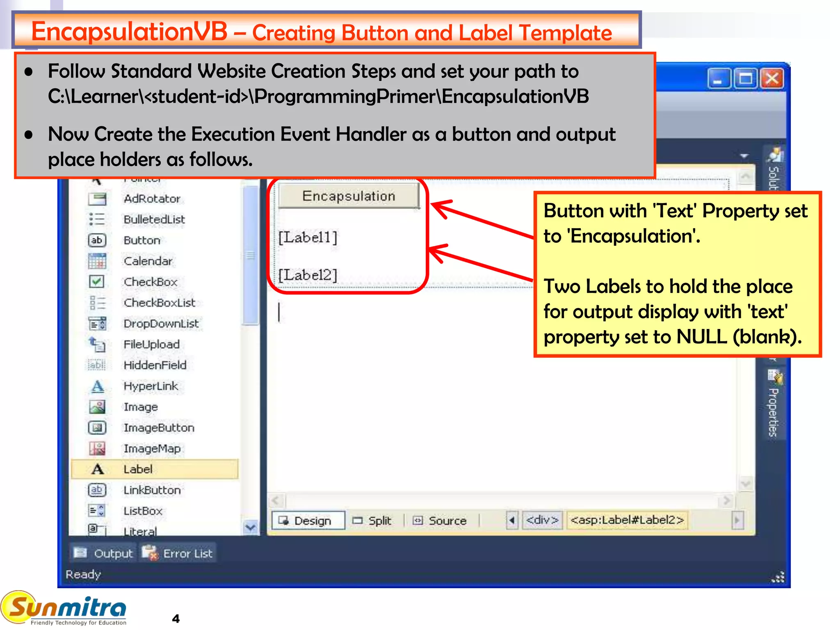This screenshot has height=630, width=840.
Task: Click the ListBox control icon
Action: coord(97,511)
